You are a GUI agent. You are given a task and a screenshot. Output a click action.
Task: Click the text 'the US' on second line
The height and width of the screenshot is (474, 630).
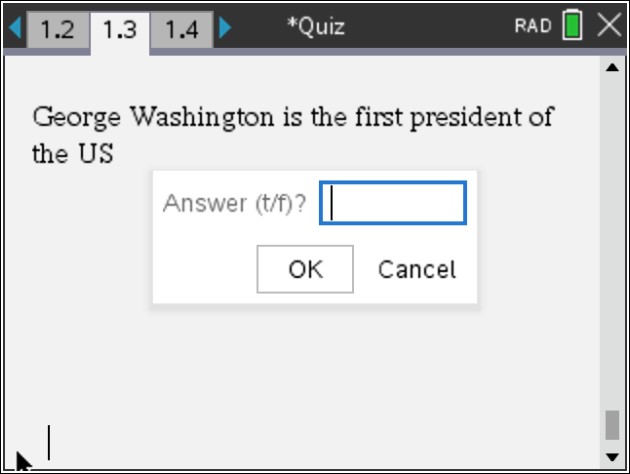pos(73,153)
